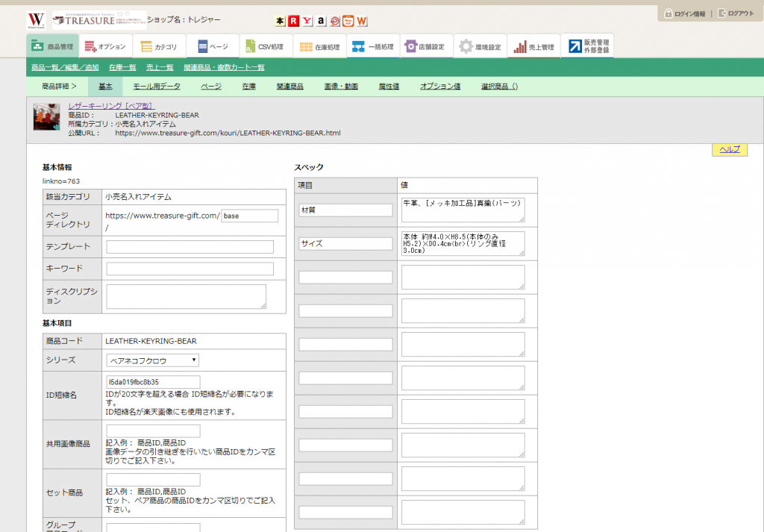Open the レザーキーリング product title link
The image size is (764, 532).
(110, 106)
